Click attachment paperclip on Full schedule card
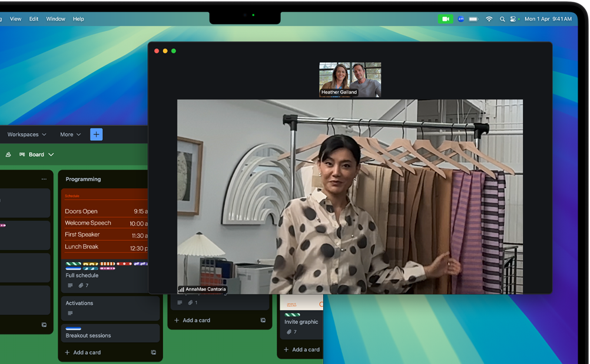 [x=81, y=285]
